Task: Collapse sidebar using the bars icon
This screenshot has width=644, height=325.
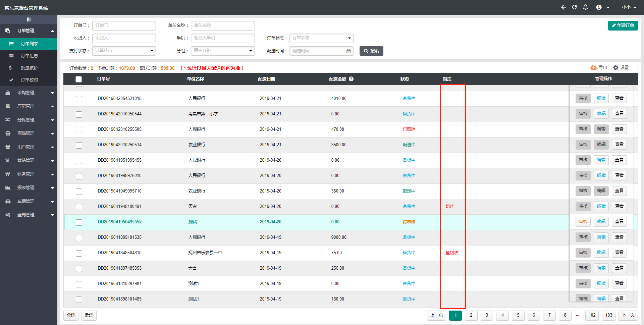Action: pos(29,19)
